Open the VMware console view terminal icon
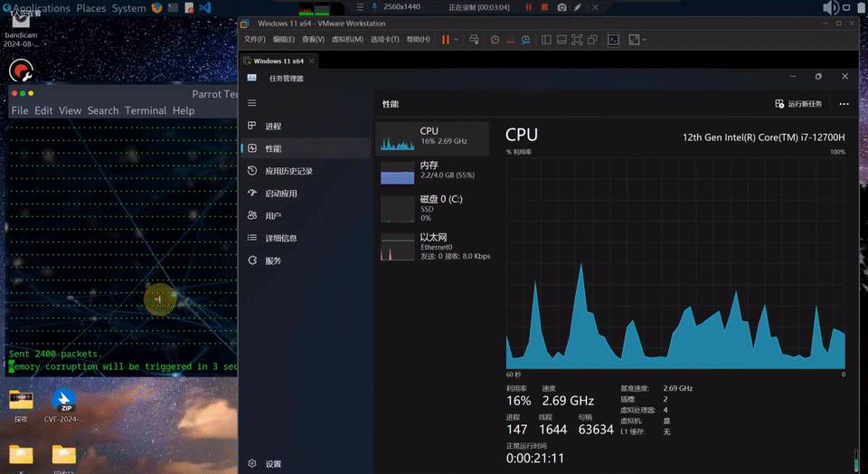Viewport: 868px width, 474px height. [x=613, y=40]
